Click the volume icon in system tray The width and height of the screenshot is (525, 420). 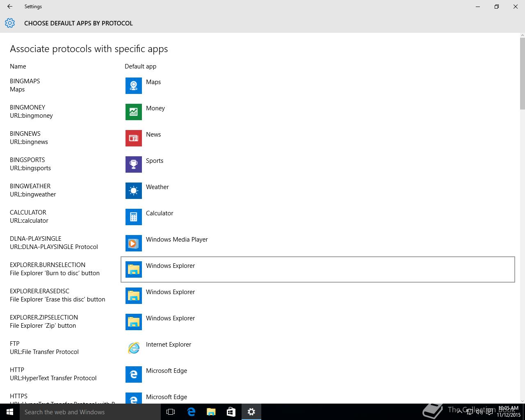pyautogui.click(x=479, y=412)
